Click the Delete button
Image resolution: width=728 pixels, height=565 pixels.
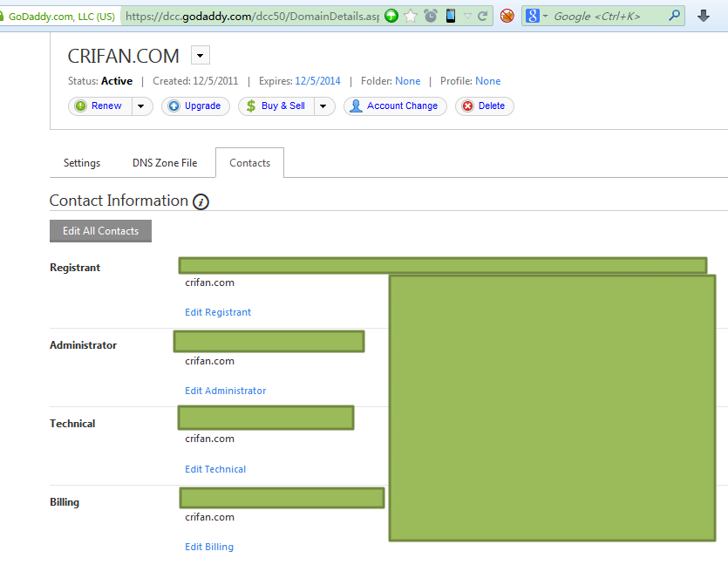tap(484, 106)
